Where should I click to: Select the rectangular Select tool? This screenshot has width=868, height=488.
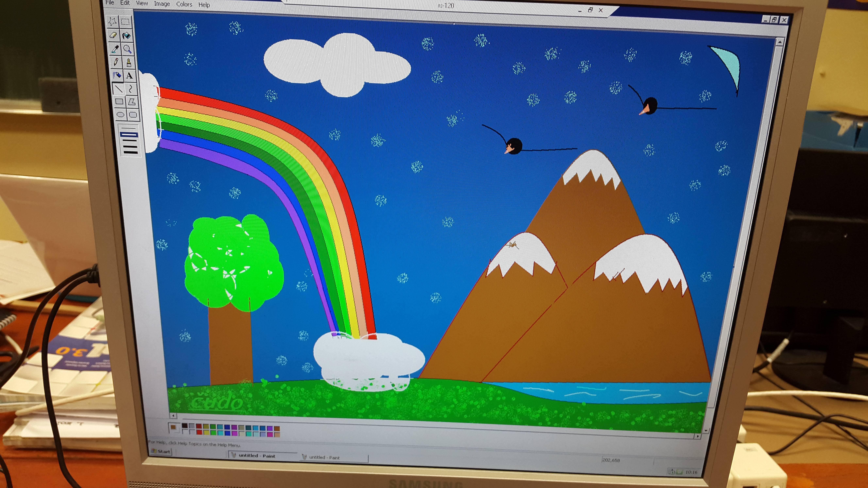click(125, 22)
